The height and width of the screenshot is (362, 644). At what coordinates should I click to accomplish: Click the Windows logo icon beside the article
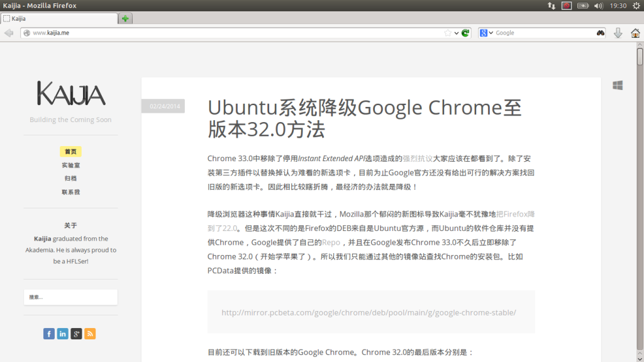(618, 85)
